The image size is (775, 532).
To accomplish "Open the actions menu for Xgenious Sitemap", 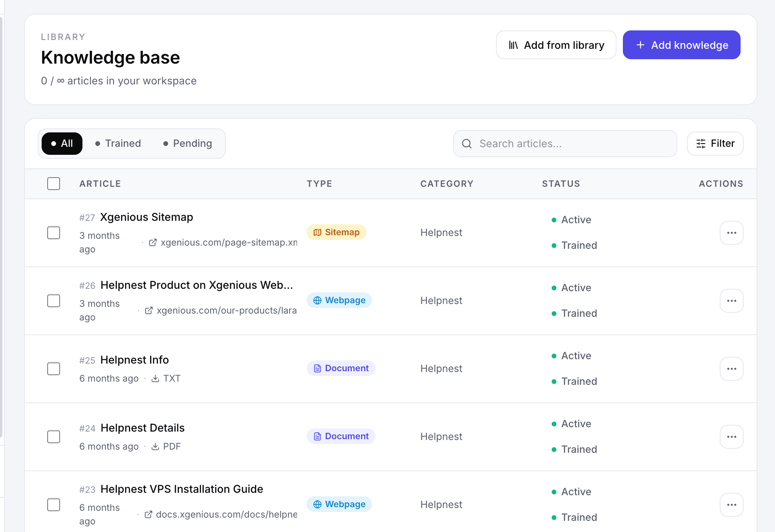I will [x=732, y=233].
